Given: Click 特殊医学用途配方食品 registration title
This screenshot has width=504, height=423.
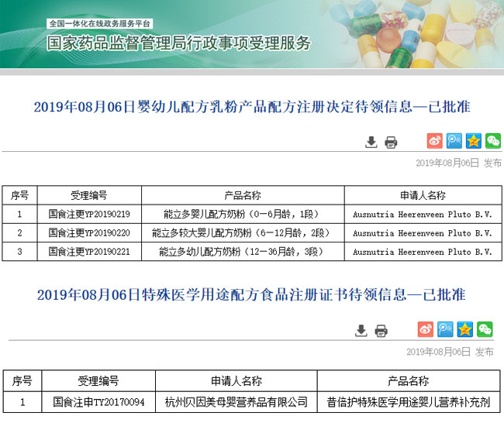Looking at the screenshot, I should pyautogui.click(x=251, y=294).
